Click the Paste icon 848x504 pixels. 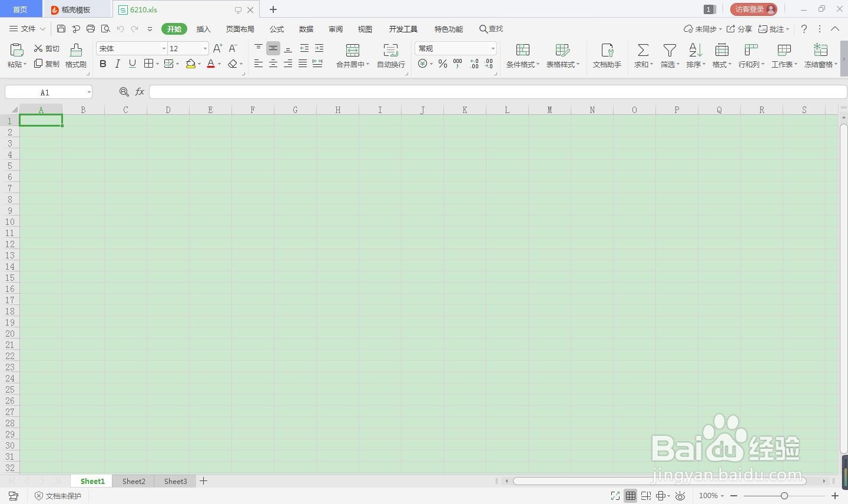(16, 50)
